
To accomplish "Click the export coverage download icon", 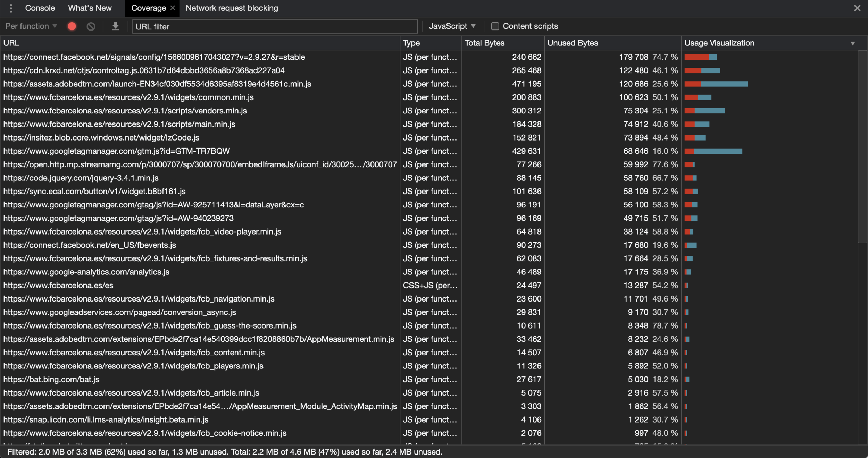I will (x=116, y=26).
